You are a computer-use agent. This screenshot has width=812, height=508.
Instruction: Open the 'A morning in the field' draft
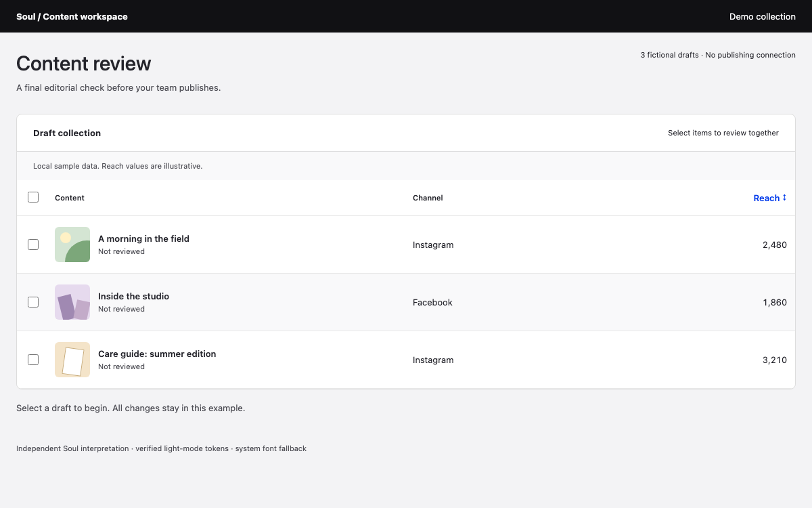(143, 238)
